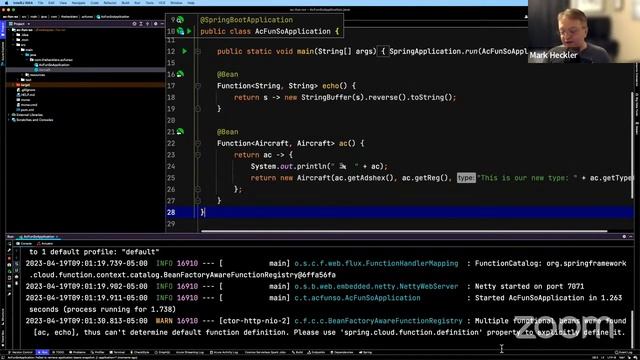The height and width of the screenshot is (360, 640).
Task: Switch to Console tab in Run panel
Action: [24, 243]
